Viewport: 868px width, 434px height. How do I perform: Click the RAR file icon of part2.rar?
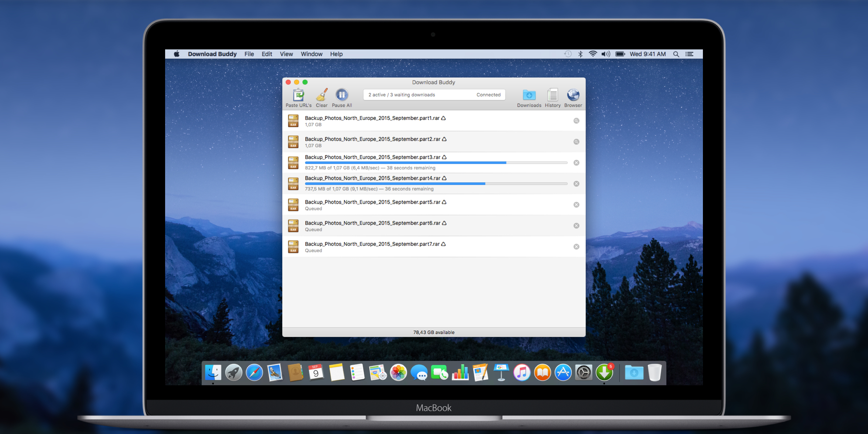(293, 142)
